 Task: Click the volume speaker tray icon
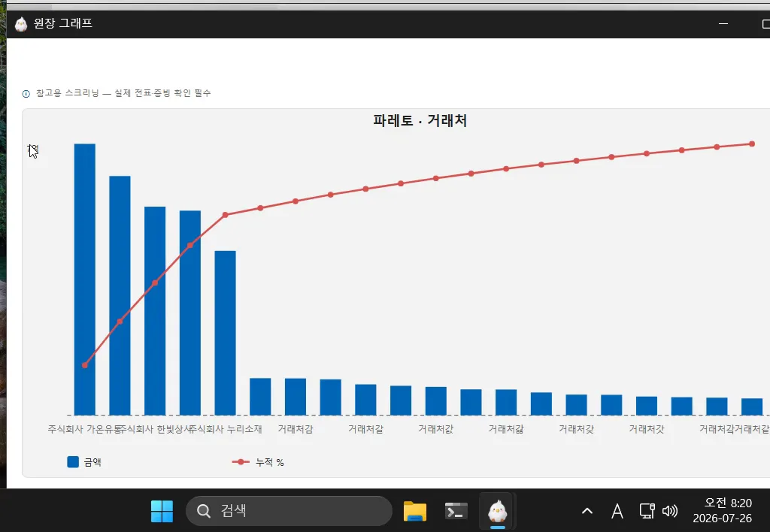point(670,512)
